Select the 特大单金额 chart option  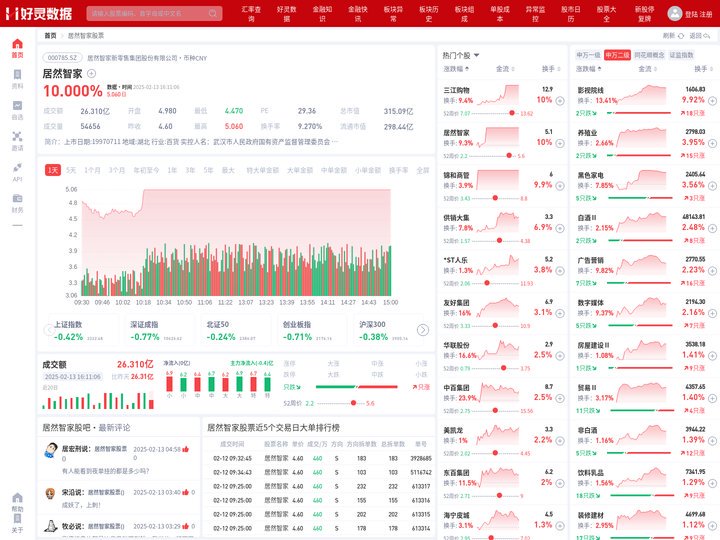click(263, 170)
